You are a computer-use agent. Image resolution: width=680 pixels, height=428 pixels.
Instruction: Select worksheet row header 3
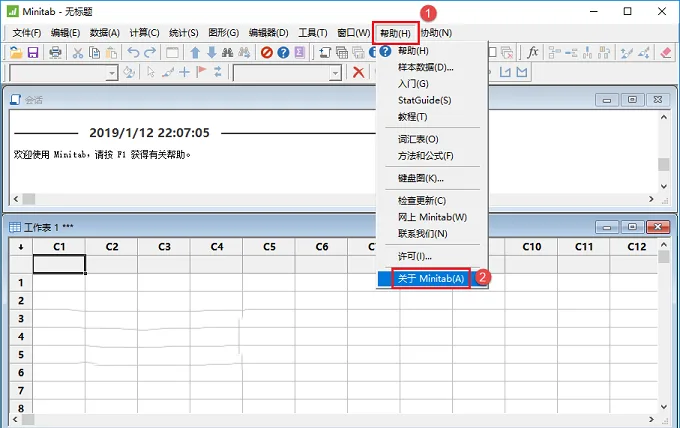[x=20, y=319]
